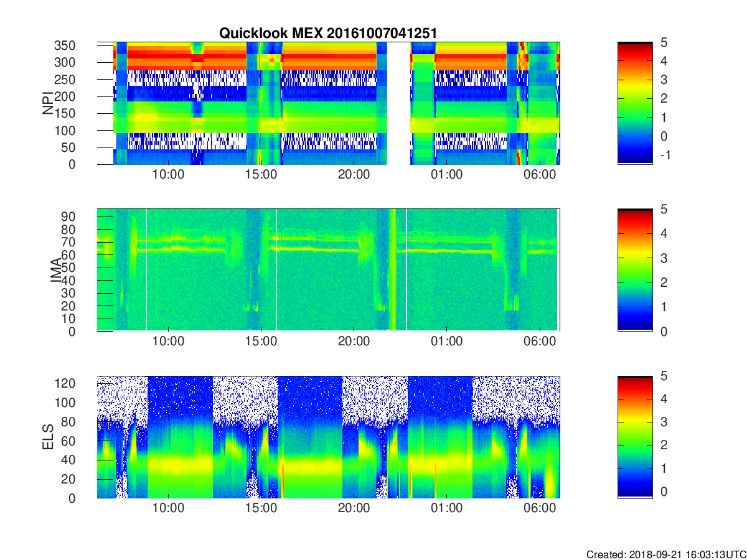This screenshot has width=747, height=560.
Task: Click the "06:00" label under ELS plot
Action: click(x=540, y=508)
